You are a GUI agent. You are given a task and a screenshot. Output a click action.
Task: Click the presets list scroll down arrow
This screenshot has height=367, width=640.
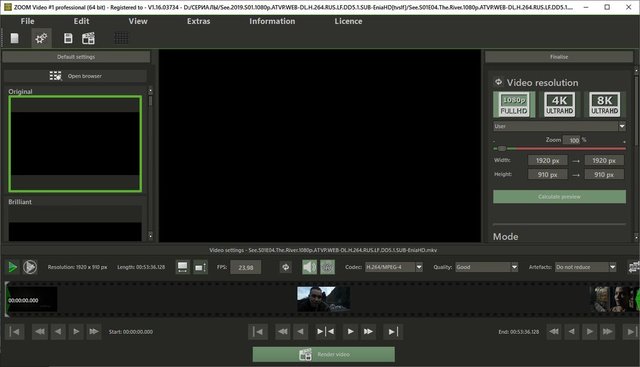150,236
